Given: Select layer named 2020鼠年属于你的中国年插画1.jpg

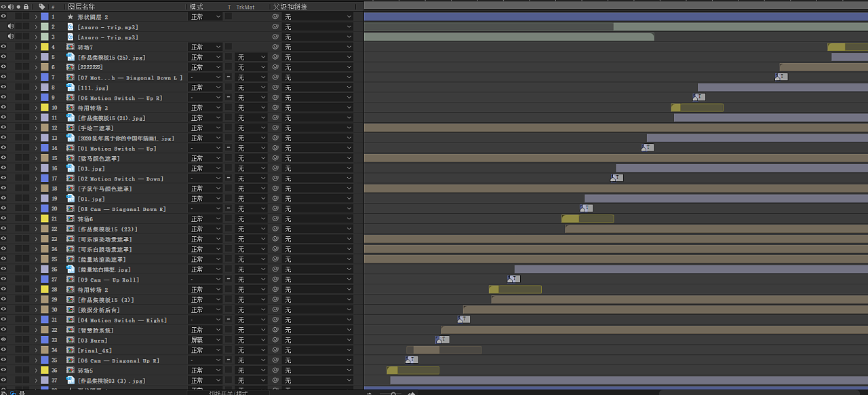Looking at the screenshot, I should click(126, 138).
